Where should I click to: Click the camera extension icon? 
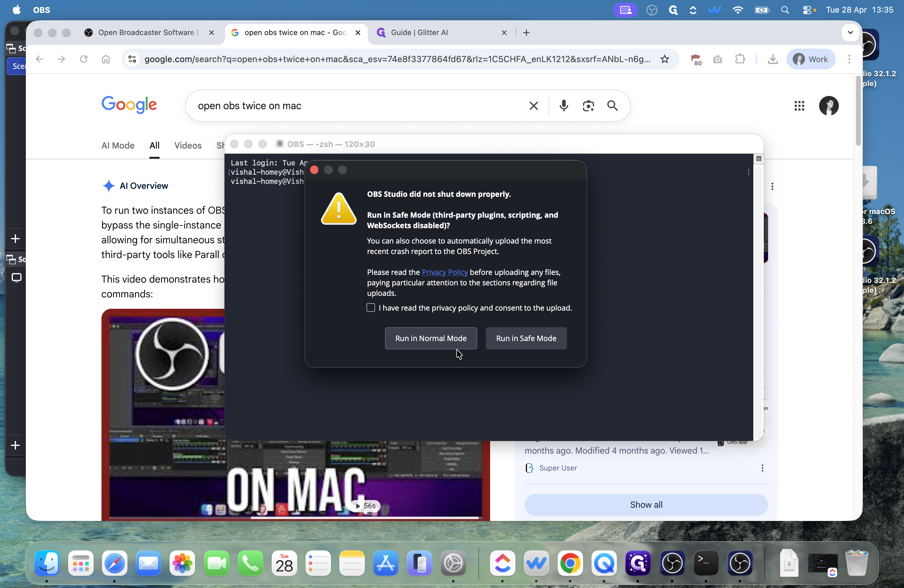717,59
